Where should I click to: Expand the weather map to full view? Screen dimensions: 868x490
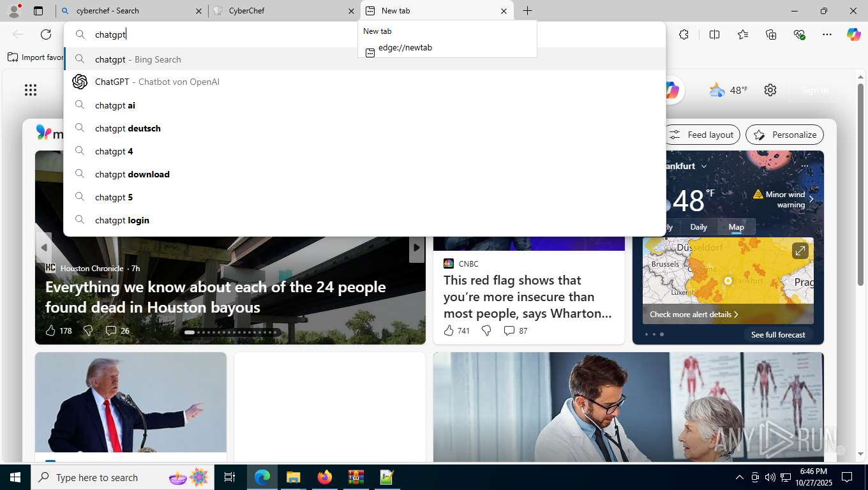coord(800,251)
